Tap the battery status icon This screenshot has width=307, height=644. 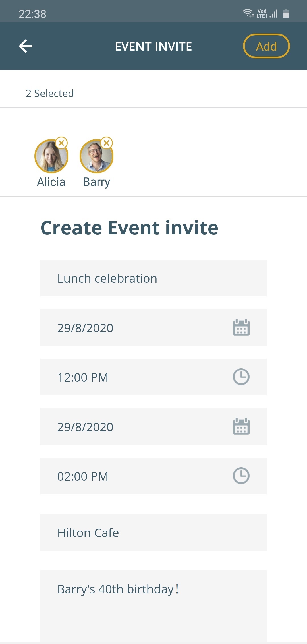click(x=286, y=13)
